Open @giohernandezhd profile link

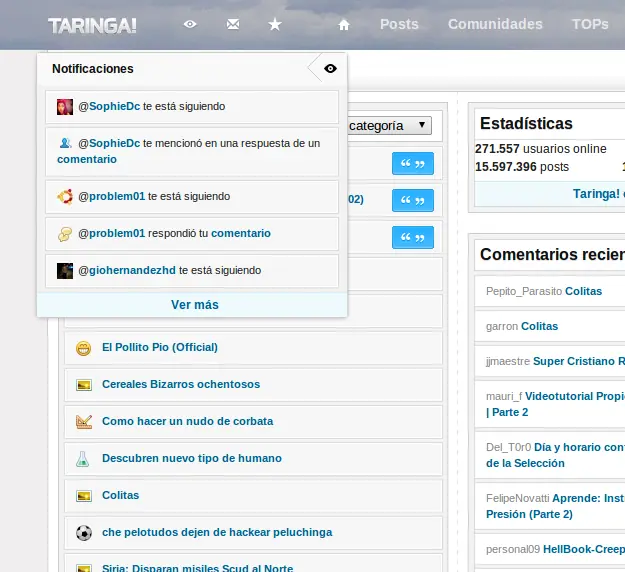[127, 271]
